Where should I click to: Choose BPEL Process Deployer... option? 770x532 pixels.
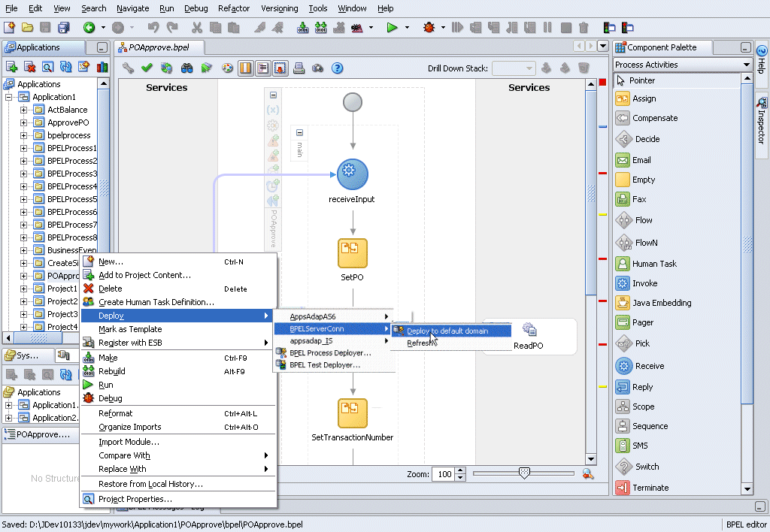click(332, 353)
